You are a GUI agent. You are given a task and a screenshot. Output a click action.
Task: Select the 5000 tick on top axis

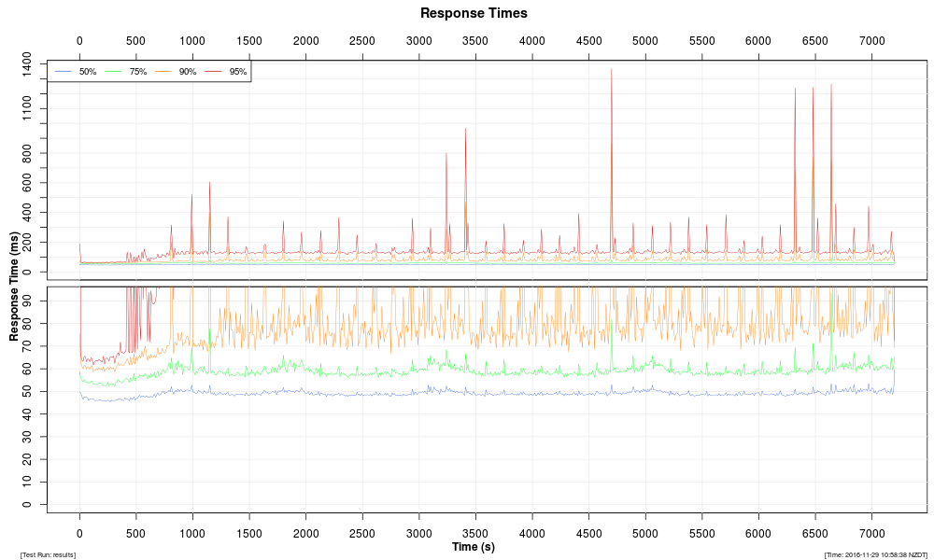(645, 41)
